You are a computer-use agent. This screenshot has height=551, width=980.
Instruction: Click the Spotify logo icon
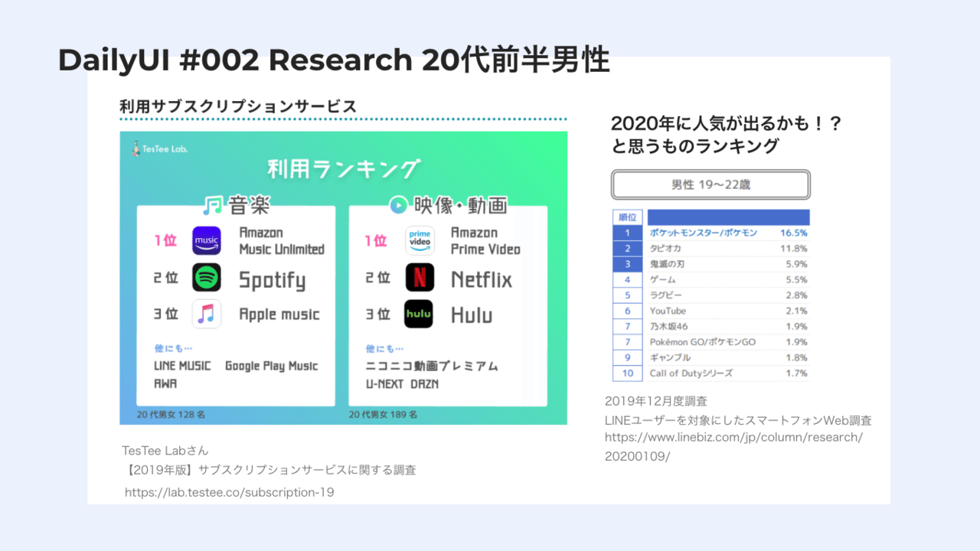coord(207,277)
